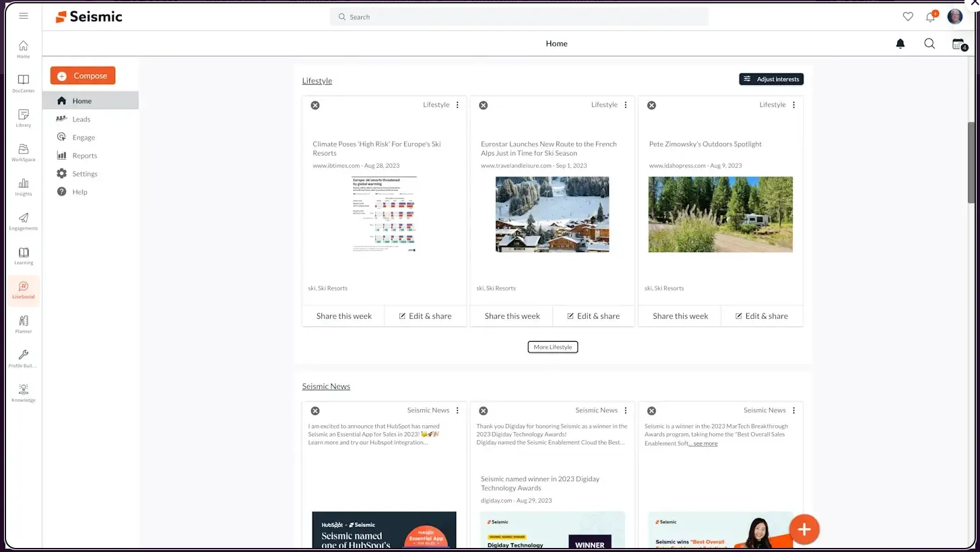Select Reports in the LiveSocial menu
This screenshot has width=980, height=552.
pos(90,156)
